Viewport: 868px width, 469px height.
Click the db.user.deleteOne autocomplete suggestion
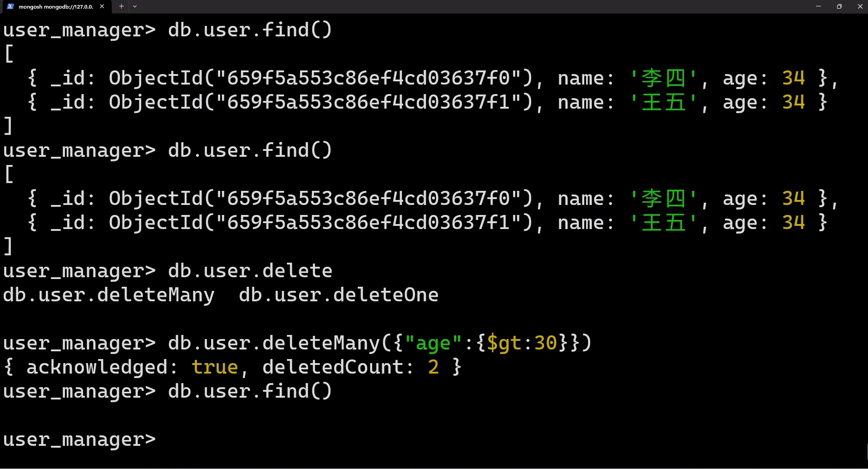[x=339, y=295]
